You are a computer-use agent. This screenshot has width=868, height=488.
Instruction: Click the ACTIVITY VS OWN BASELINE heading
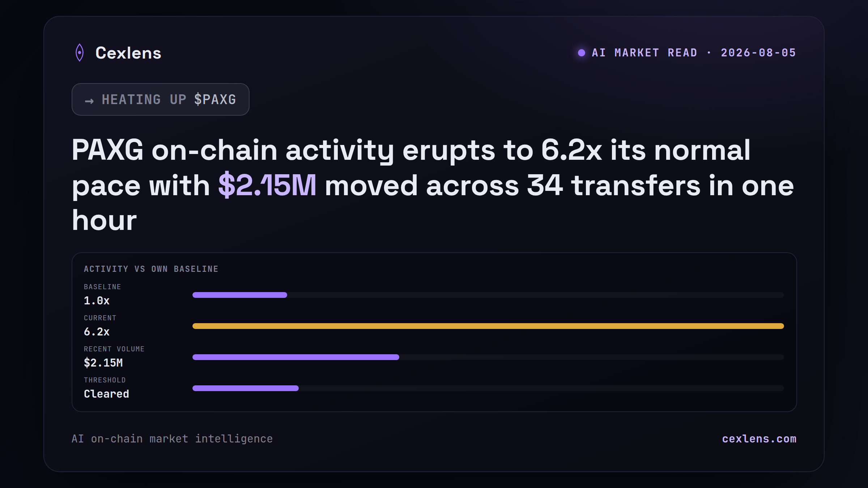tap(151, 269)
